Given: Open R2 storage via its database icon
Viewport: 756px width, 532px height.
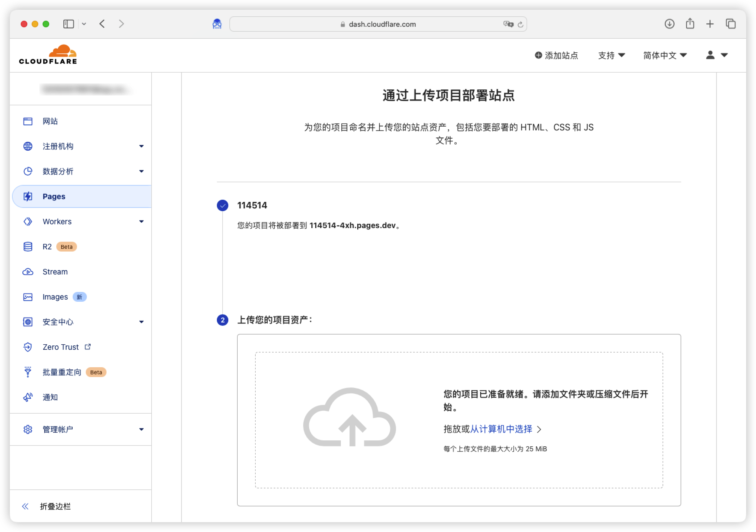Looking at the screenshot, I should (28, 246).
